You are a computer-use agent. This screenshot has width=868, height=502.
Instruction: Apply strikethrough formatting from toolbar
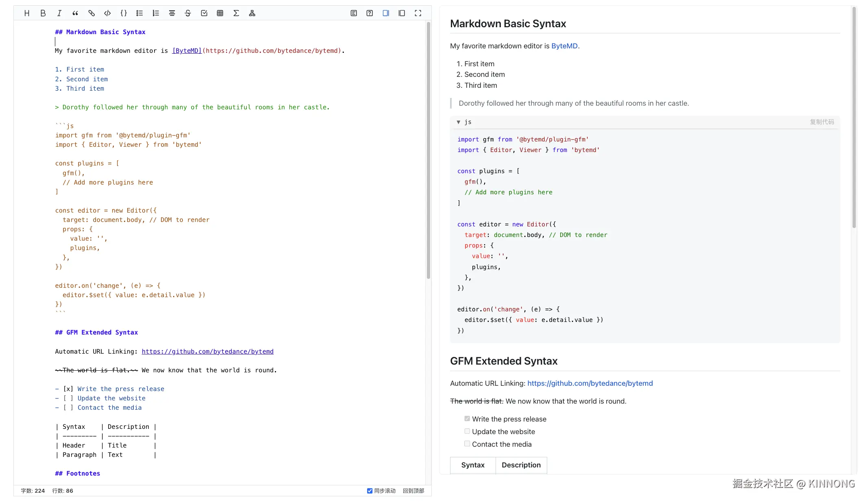[x=188, y=13]
